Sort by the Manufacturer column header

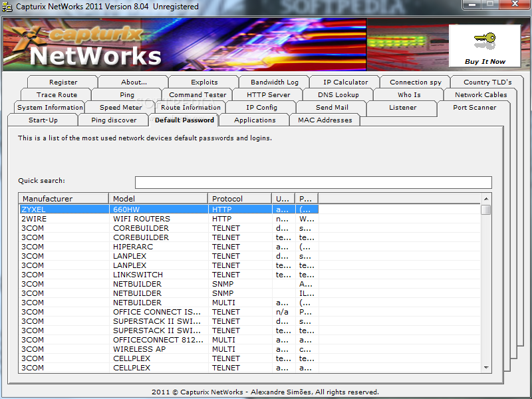pos(64,198)
